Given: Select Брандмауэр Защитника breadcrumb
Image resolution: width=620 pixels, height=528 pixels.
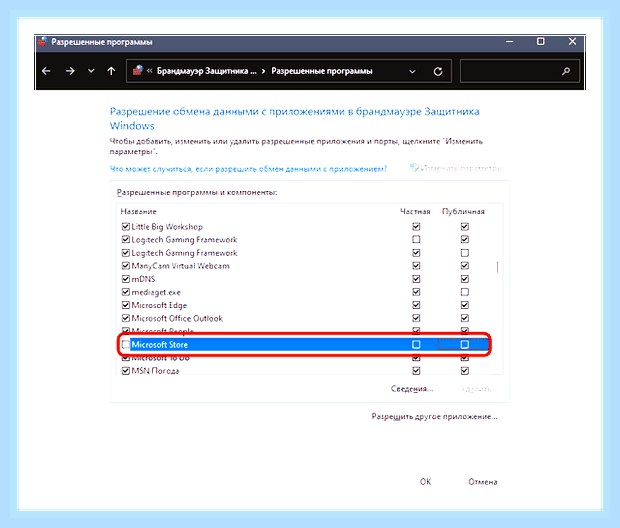Looking at the screenshot, I should pos(206,71).
